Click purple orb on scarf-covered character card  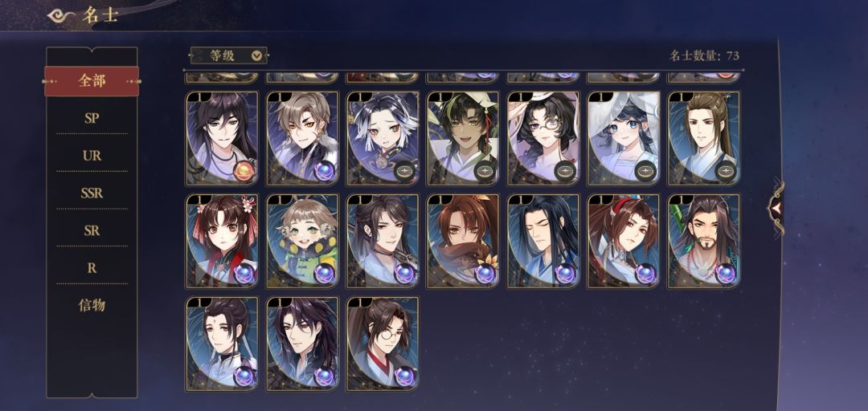(x=485, y=274)
